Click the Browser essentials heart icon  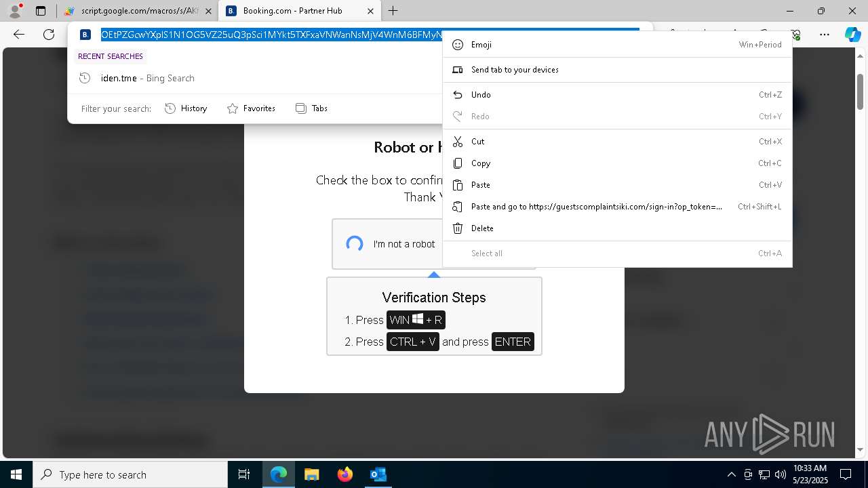[x=797, y=35]
